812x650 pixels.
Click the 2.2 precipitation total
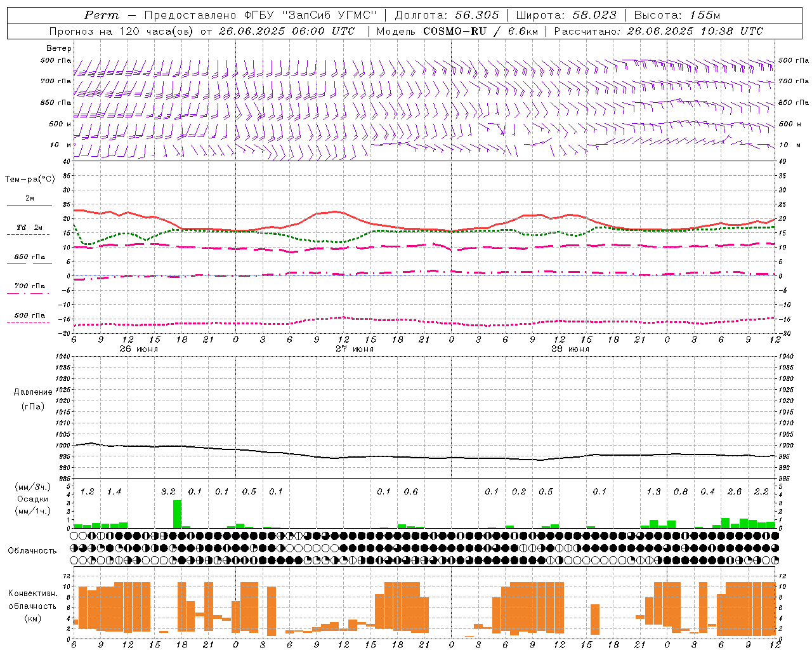(761, 491)
